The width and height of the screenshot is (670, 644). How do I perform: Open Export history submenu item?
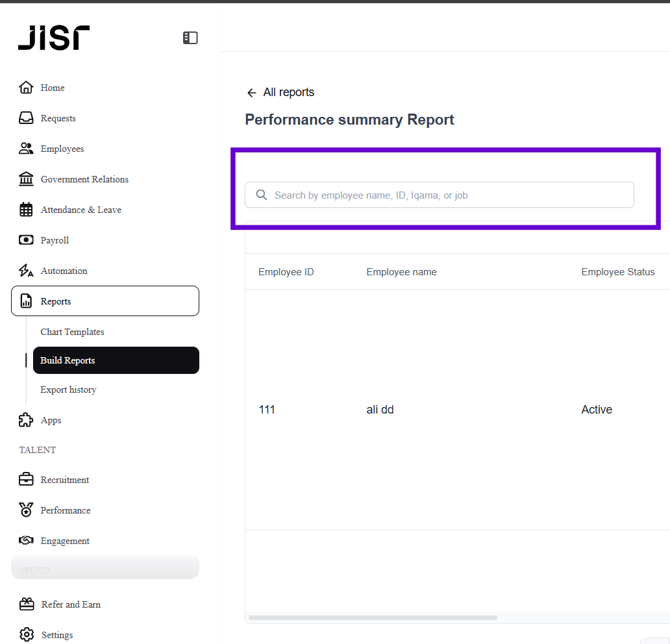pyautogui.click(x=68, y=390)
